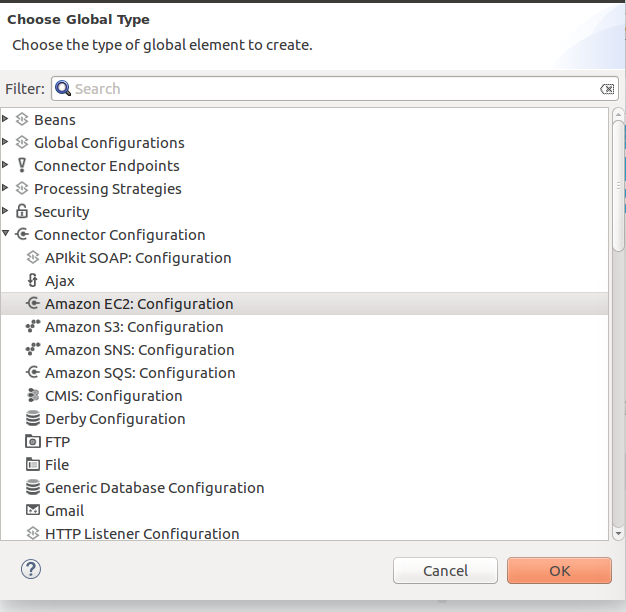Click the Gmail envelope icon

(33, 510)
